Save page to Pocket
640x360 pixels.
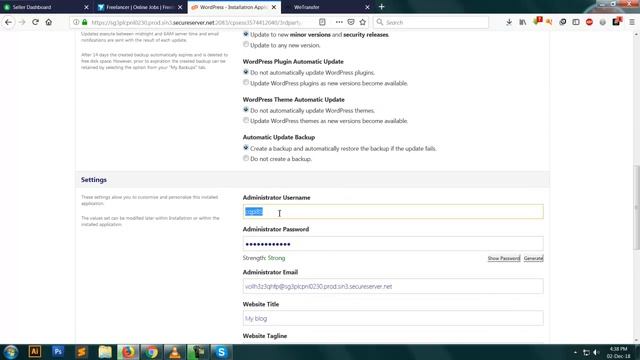(x=351, y=22)
